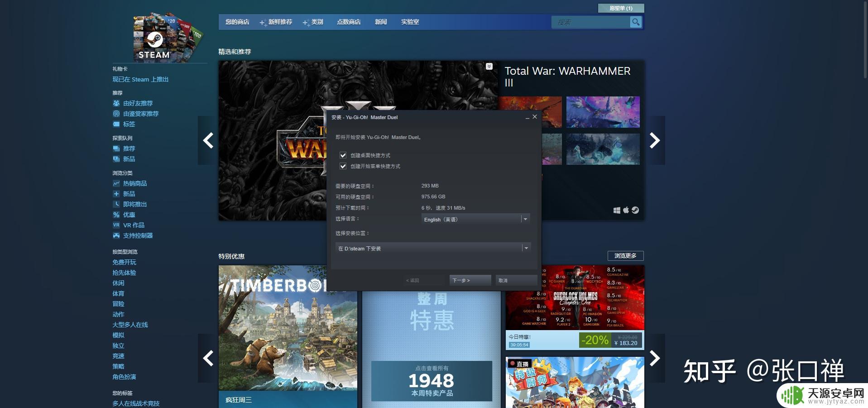
Task: Click the 下一步 next button
Action: (470, 280)
